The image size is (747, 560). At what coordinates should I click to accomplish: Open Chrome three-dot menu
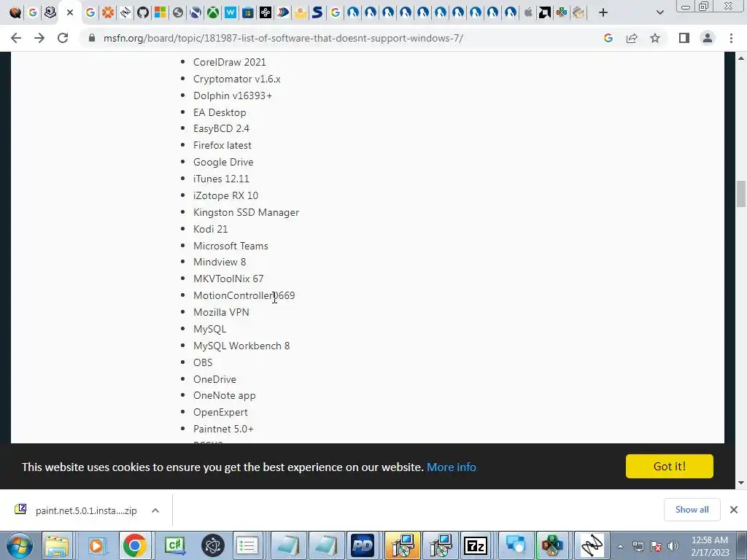coord(731,38)
